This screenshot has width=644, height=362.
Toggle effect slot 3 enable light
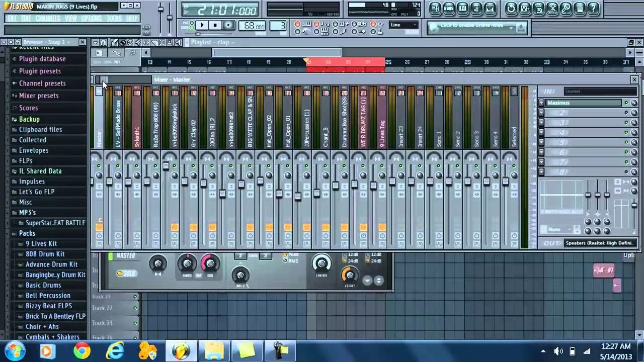click(x=626, y=122)
